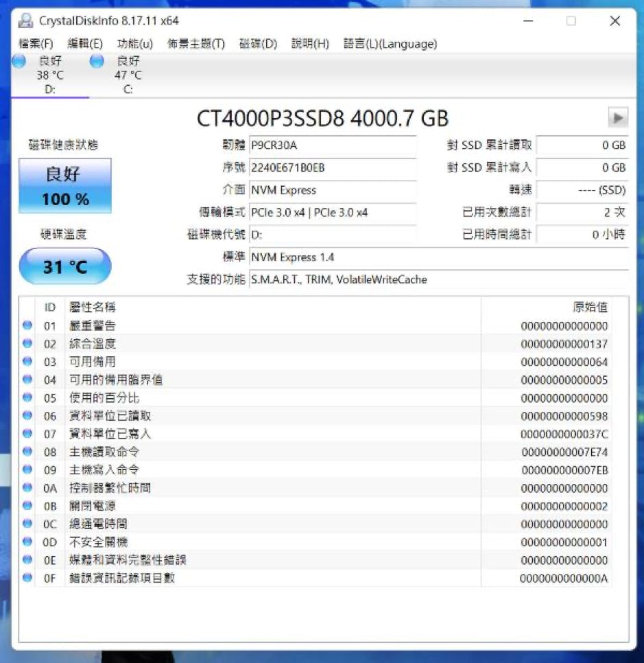Click the 原始值 column header
Image resolution: width=644 pixels, height=663 pixels.
pos(547,307)
